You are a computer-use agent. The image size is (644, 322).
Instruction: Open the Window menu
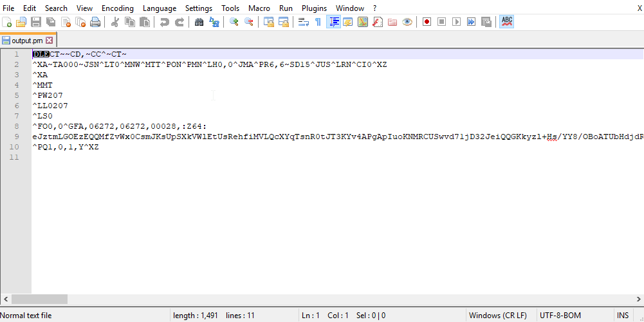(350, 8)
